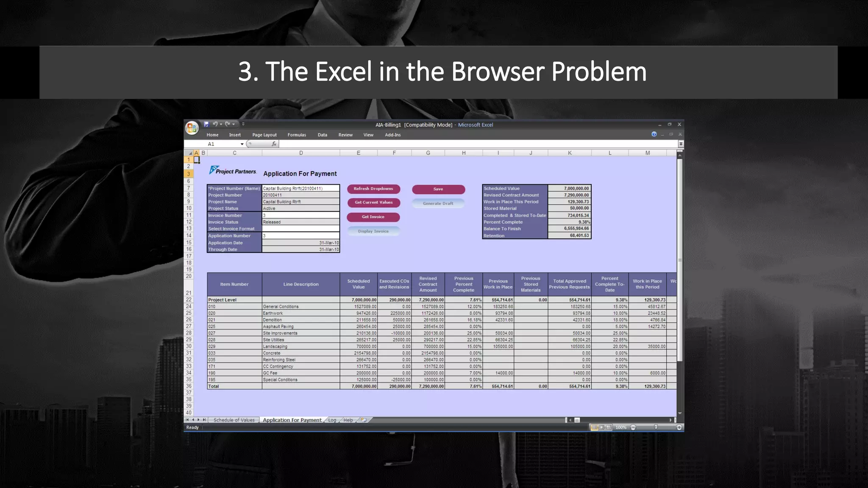Click the Get Invoice button
The width and height of the screenshot is (868, 488).
tap(373, 217)
